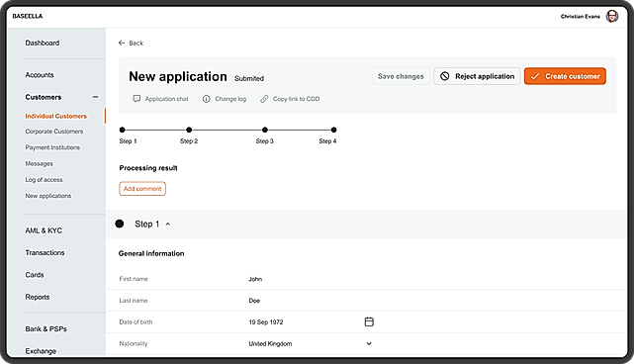Click the Copy link to CDD chain icon
Screen dimensions: 634x364
[264, 99]
